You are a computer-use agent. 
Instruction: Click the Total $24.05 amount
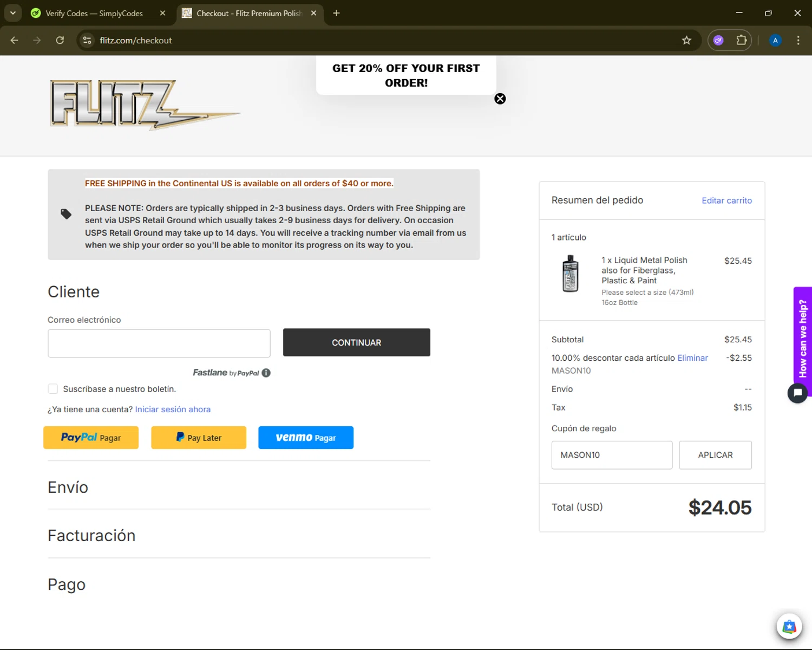click(x=720, y=508)
